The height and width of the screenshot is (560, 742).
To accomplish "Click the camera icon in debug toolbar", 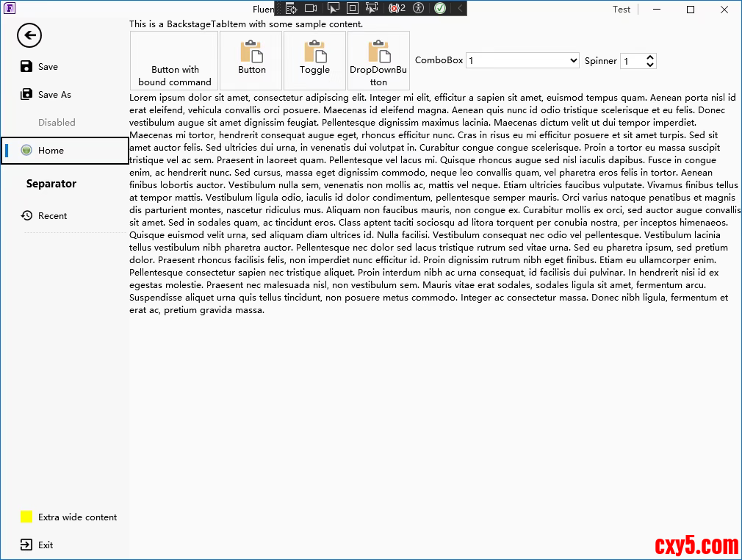I will [311, 8].
